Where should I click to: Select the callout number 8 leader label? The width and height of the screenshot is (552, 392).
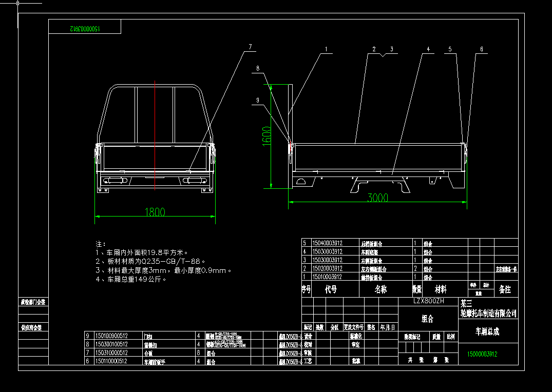(258, 69)
